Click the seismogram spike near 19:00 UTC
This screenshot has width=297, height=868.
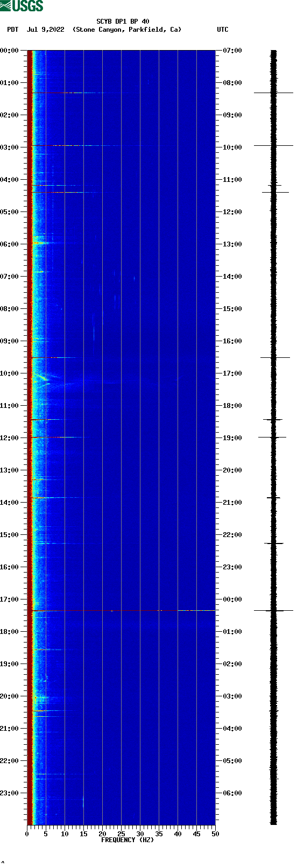point(273,437)
